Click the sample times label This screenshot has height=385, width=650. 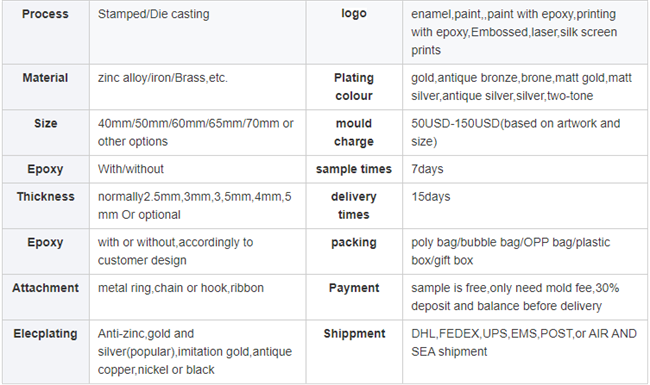click(354, 169)
